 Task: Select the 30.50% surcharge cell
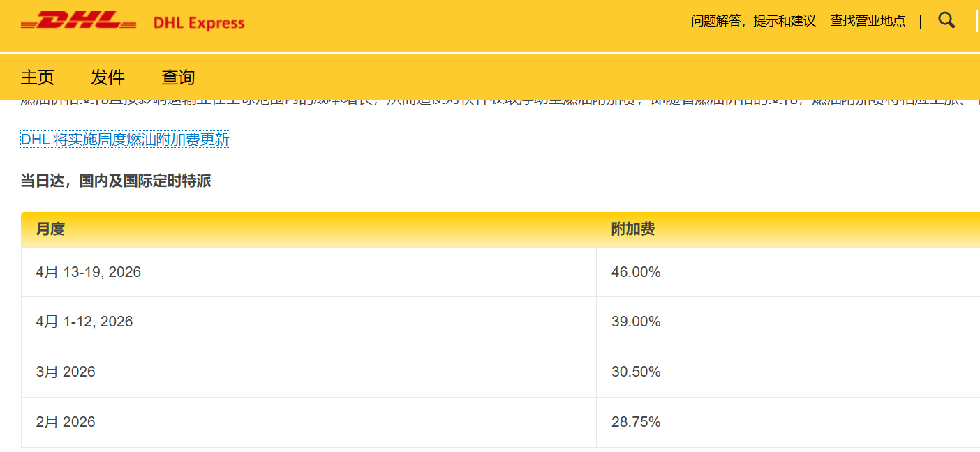(x=635, y=372)
